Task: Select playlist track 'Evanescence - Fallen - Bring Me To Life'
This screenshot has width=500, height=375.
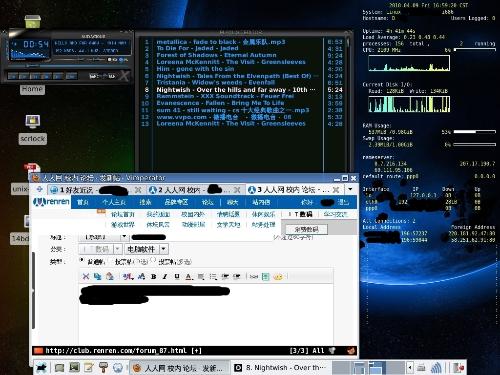Action: coord(220,103)
